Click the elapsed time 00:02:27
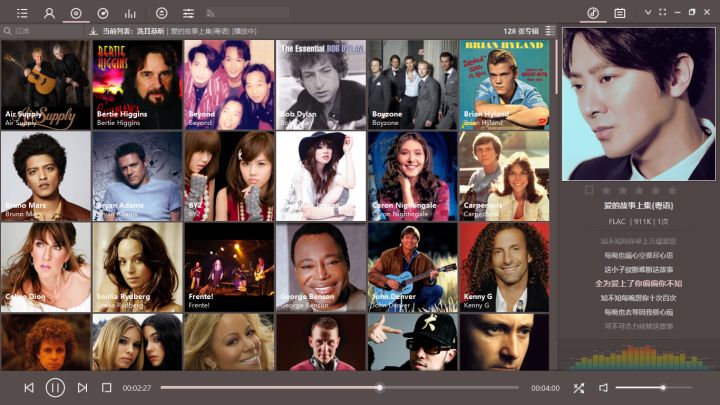The width and height of the screenshot is (720, 405). click(136, 388)
